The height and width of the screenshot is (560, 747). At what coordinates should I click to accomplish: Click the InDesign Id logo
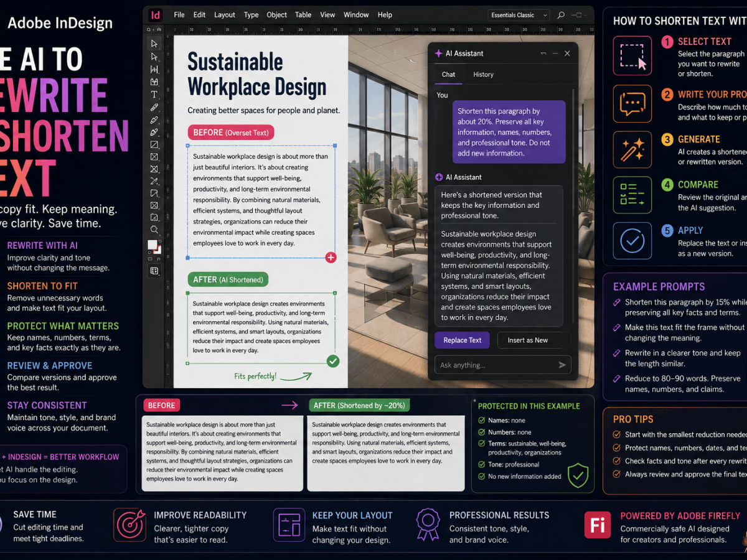[x=156, y=15]
